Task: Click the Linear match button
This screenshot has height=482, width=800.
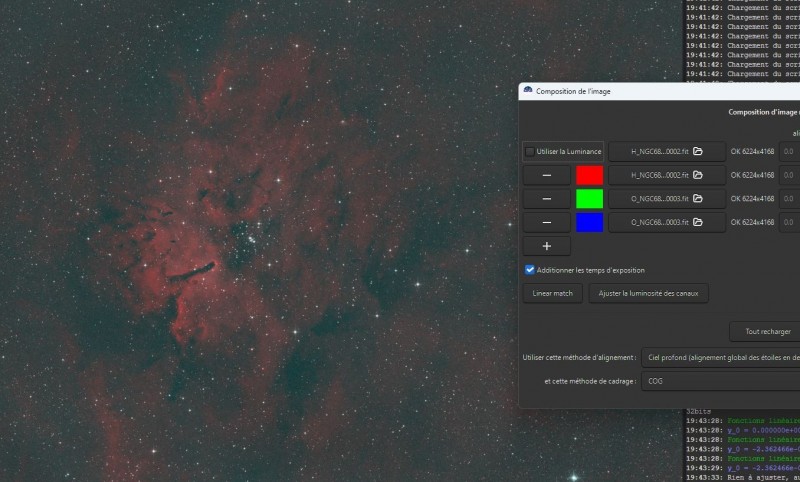Action: tap(553, 293)
